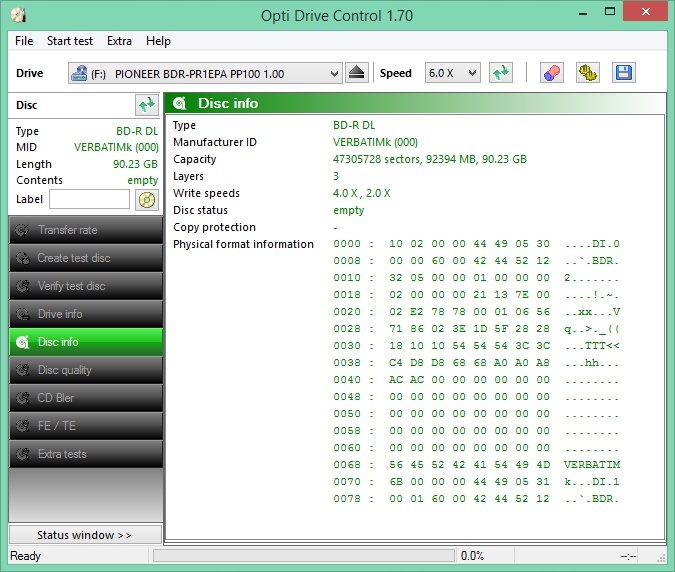Select Disc quality in the sidebar
Screen dimensions: 675x572
[85, 370]
